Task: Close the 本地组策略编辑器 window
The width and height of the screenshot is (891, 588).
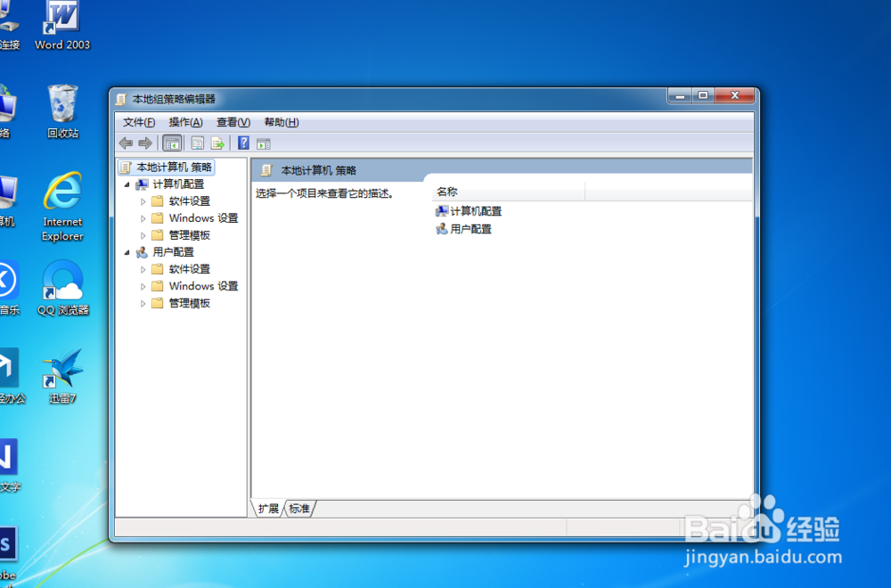Action: [x=735, y=95]
